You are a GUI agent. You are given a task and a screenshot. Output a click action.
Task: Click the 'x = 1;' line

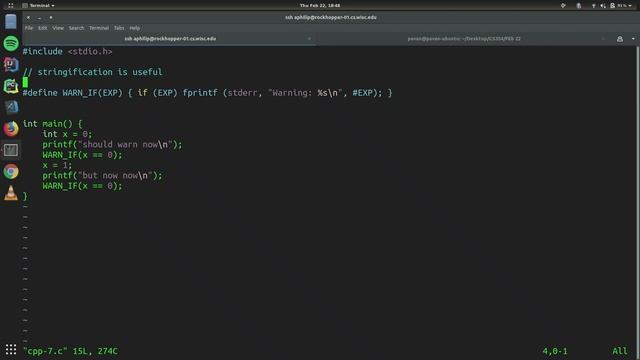point(57,165)
